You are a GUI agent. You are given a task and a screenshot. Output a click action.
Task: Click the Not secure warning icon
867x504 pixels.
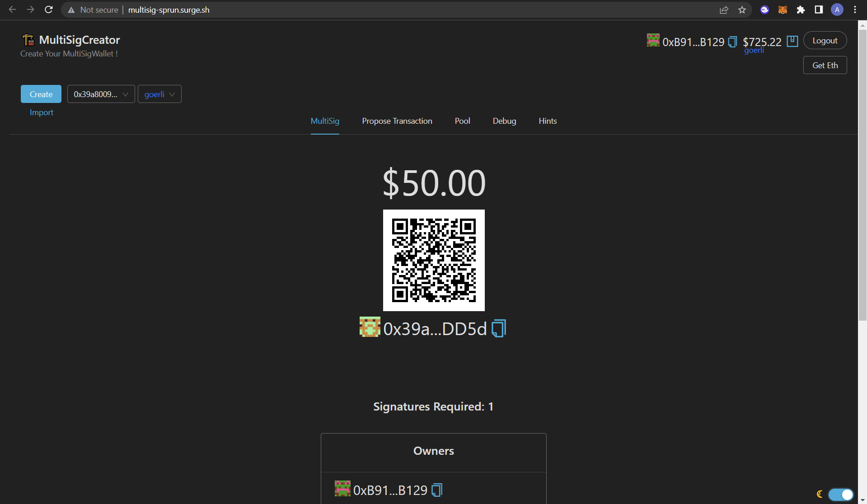(72, 9)
